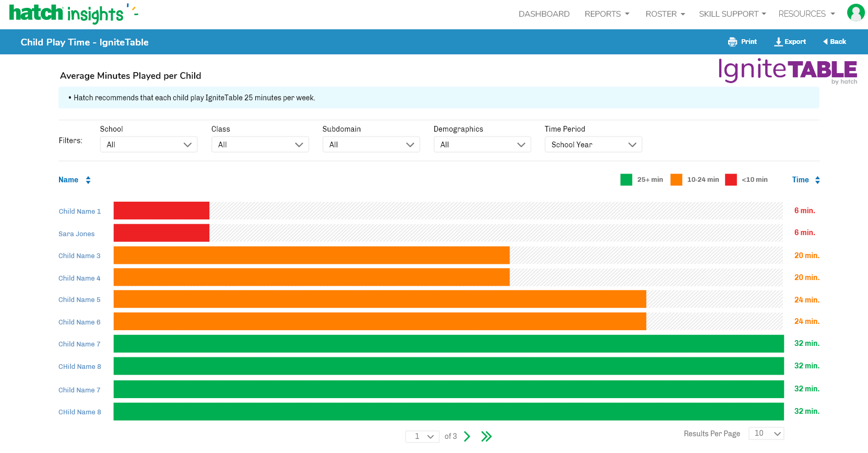Image resolution: width=868 pixels, height=453 pixels.
Task: Click the Print printer icon
Action: coord(732,42)
